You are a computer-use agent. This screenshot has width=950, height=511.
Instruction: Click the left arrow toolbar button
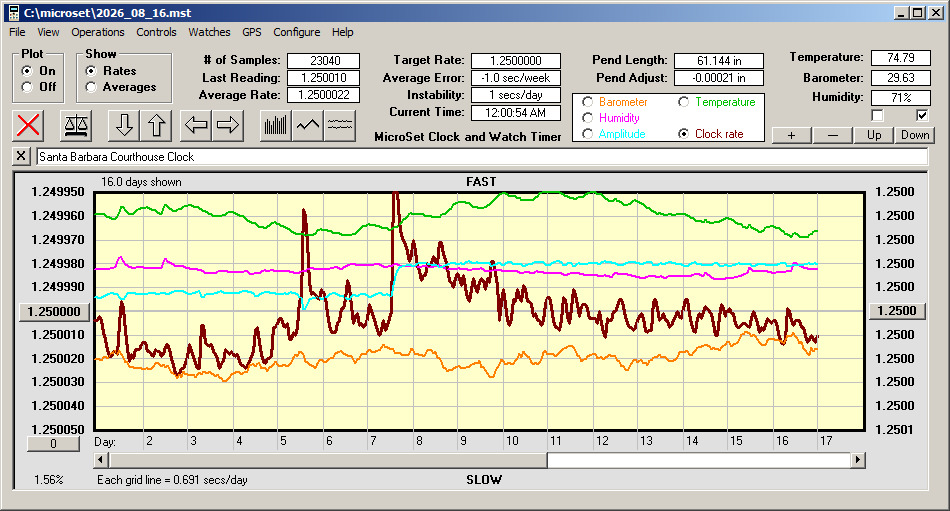pyautogui.click(x=196, y=125)
